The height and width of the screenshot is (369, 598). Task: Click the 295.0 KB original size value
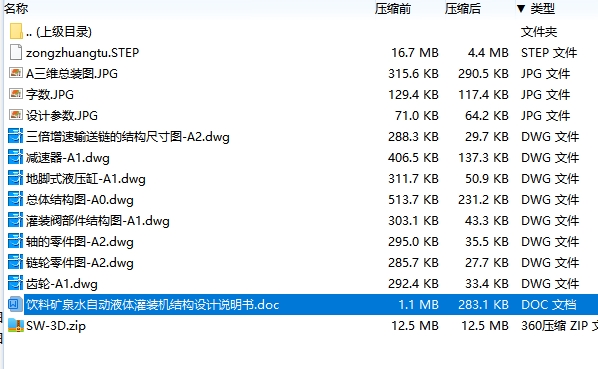point(413,241)
